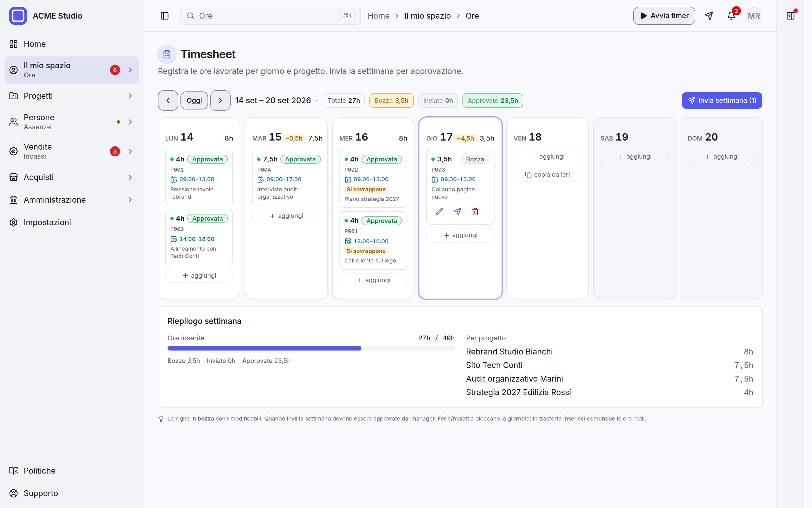This screenshot has width=812, height=508.
Task: Add an entry on Monday 14
Action: tap(199, 275)
